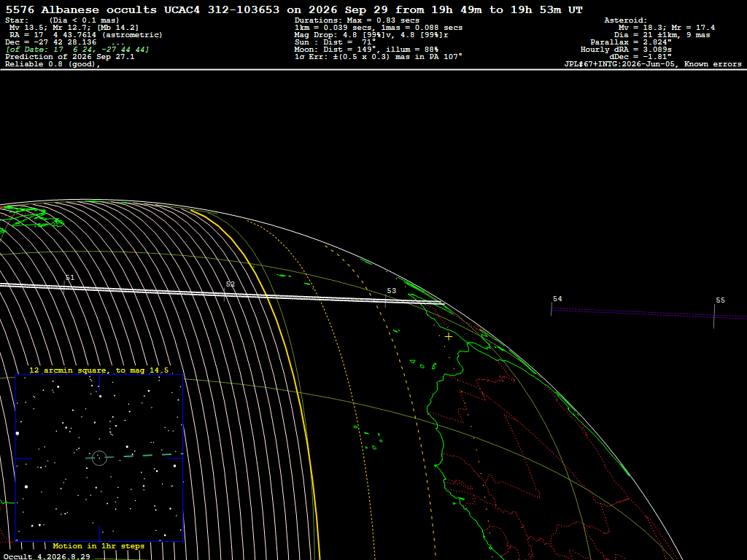The height and width of the screenshot is (560, 747).
Task: Click the JPL#67+INTG orbit source text
Action: (x=653, y=64)
